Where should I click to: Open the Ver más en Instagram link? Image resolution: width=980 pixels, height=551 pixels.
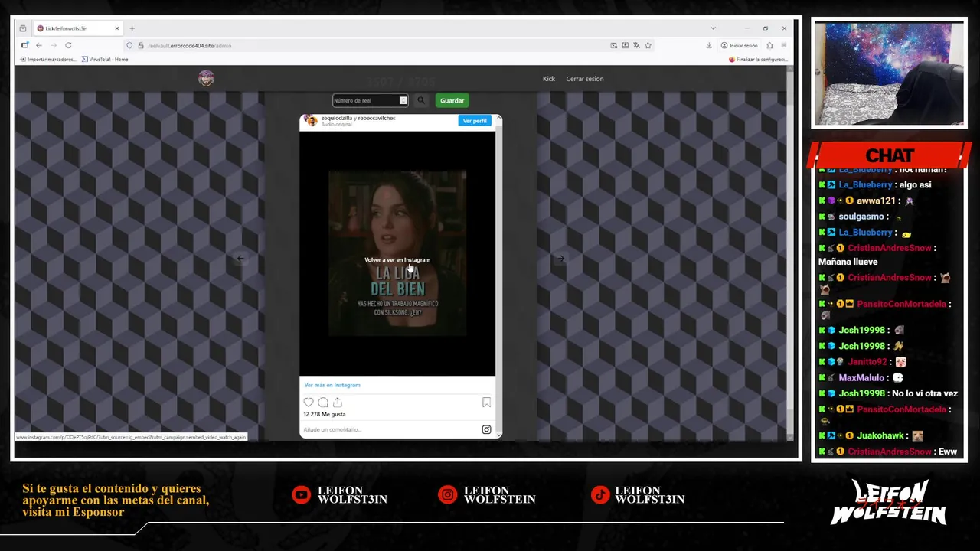tap(332, 385)
